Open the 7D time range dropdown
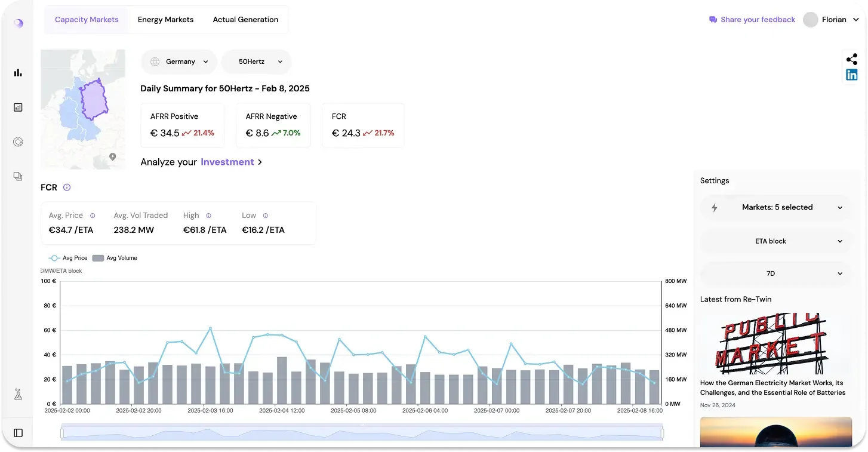The width and height of the screenshot is (868, 452). click(x=776, y=273)
